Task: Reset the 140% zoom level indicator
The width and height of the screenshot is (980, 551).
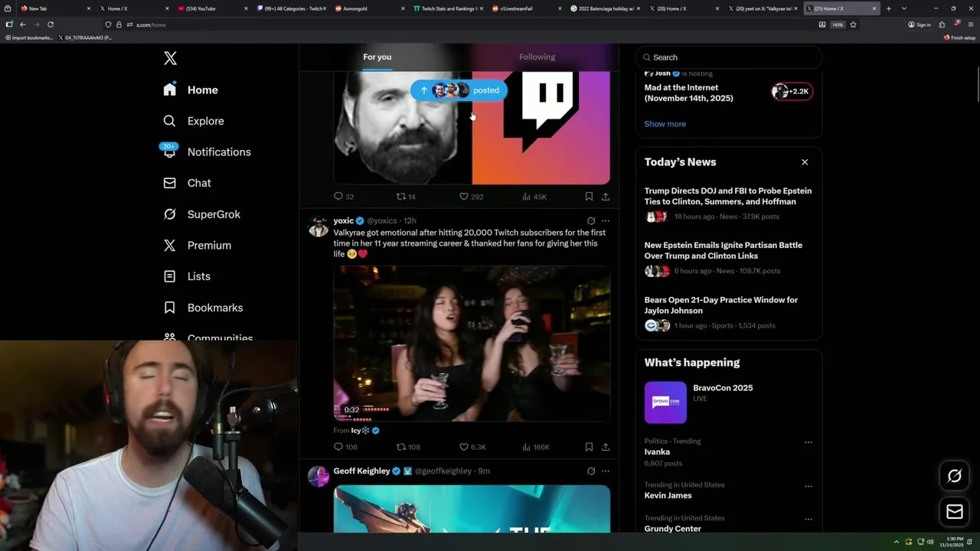Action: [838, 24]
